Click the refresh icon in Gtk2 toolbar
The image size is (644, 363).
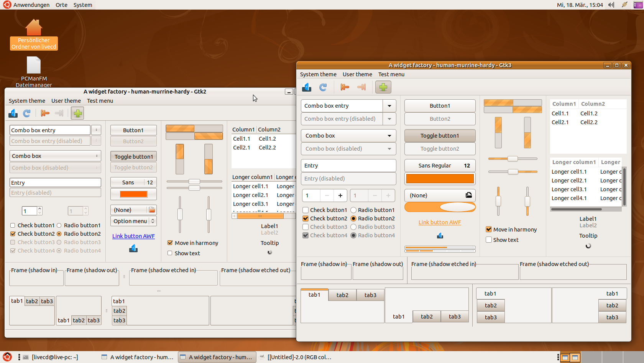click(27, 113)
